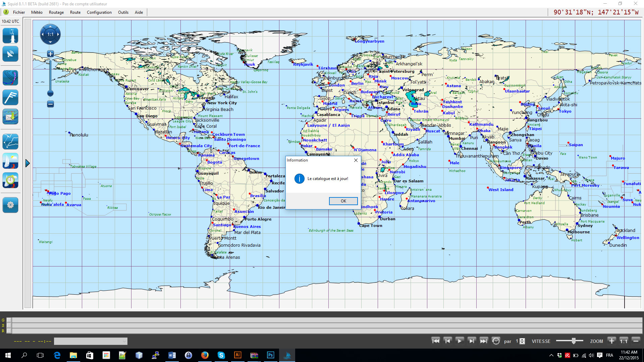Viewport: 644px width, 362px height.
Task: Open the date selection dropdown
Action: (x=91, y=341)
